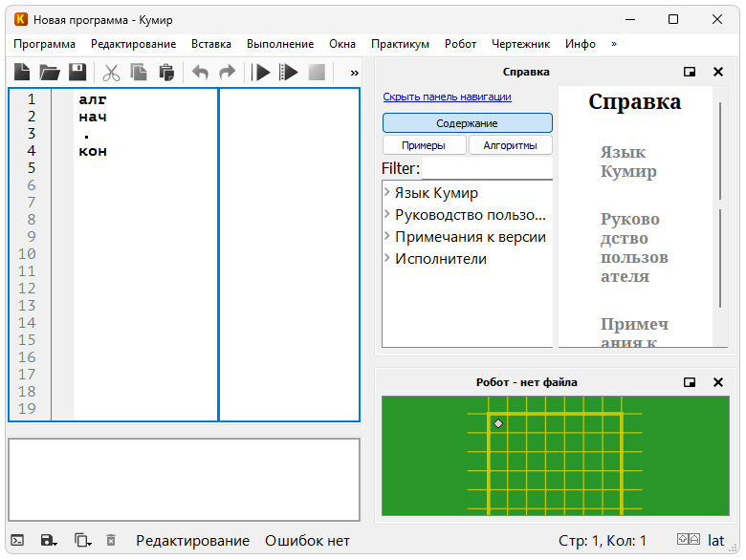Select Примечания к версии tree item
The height and width of the screenshot is (560, 746).
(471, 237)
